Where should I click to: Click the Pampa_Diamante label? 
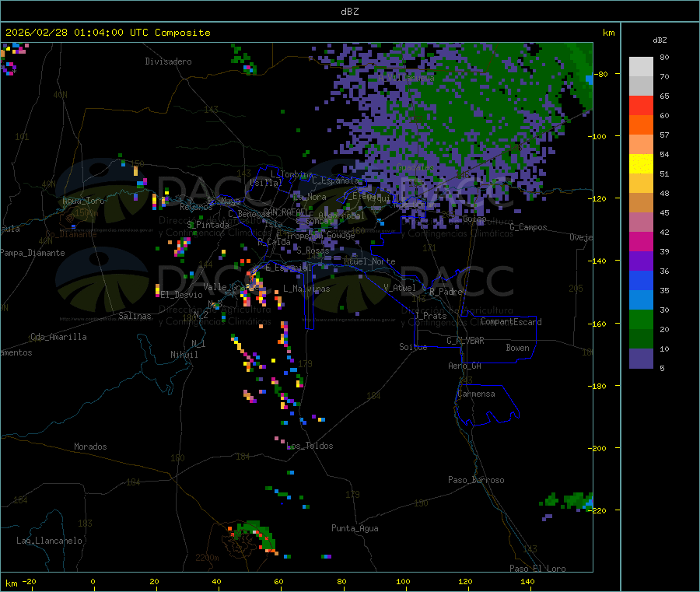click(33, 253)
